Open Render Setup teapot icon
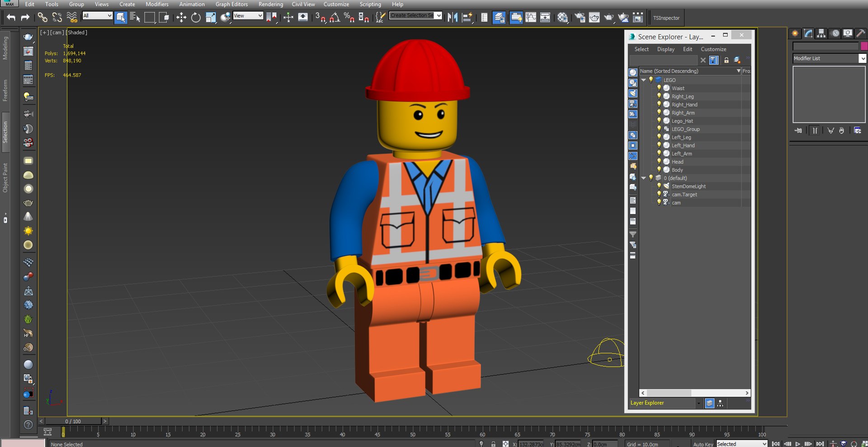This screenshot has width=868, height=447. point(580,18)
